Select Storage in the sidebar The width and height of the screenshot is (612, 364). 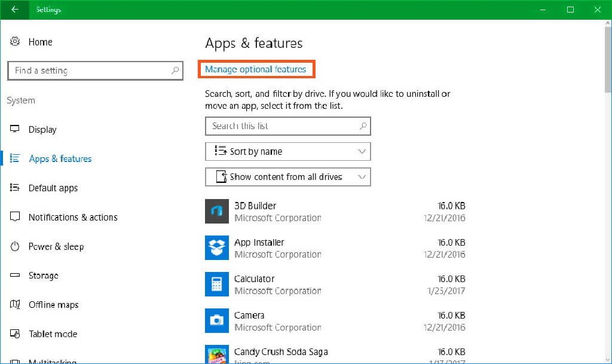43,276
